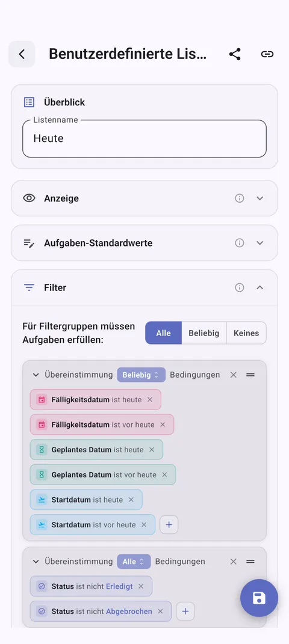Remove Status ist nicht Erledigt condition
Viewport: 289px width, 644px height.
[141, 586]
